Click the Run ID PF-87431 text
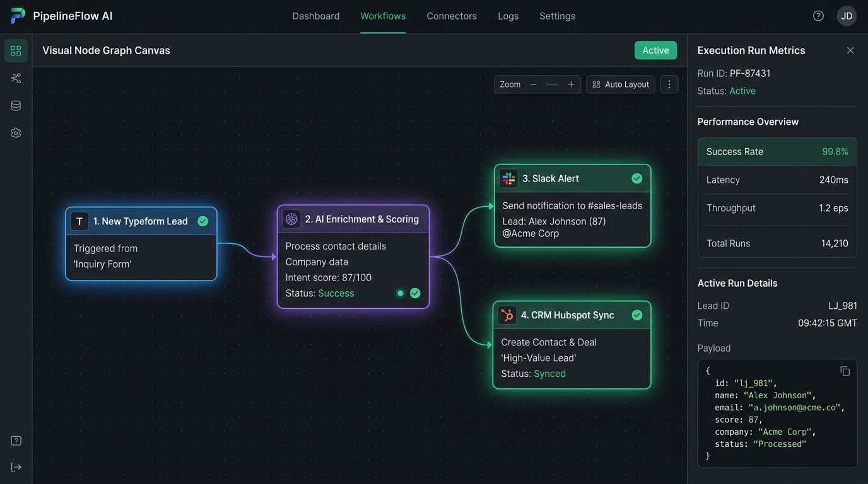868x484 pixels. 734,73
